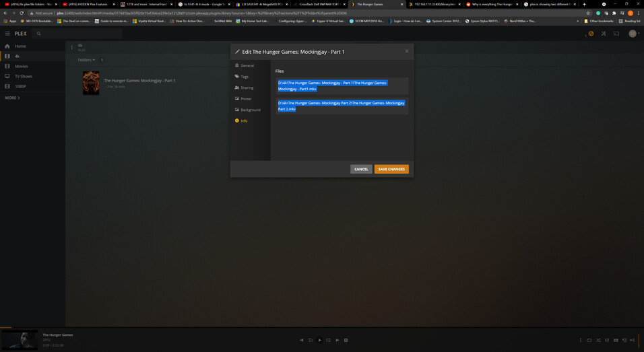Open the Plex hamburger sidebar menu
Viewport: 644px width, 352px height.
pyautogui.click(x=7, y=34)
